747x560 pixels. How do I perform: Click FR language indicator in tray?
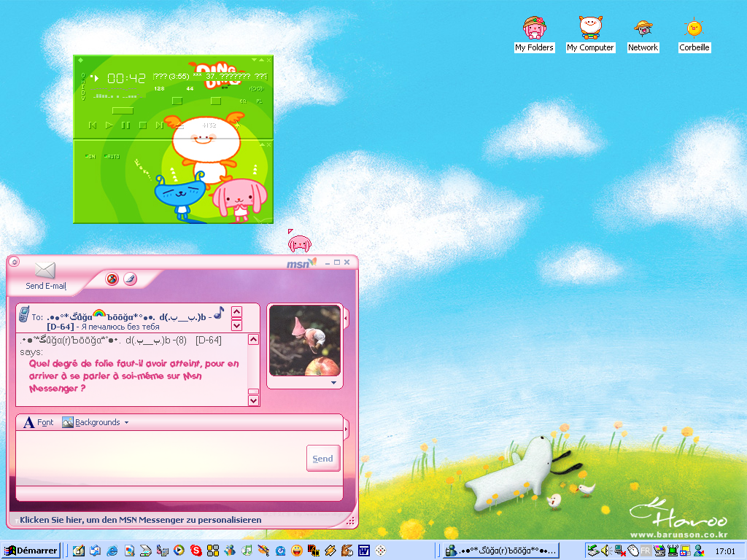[646, 551]
